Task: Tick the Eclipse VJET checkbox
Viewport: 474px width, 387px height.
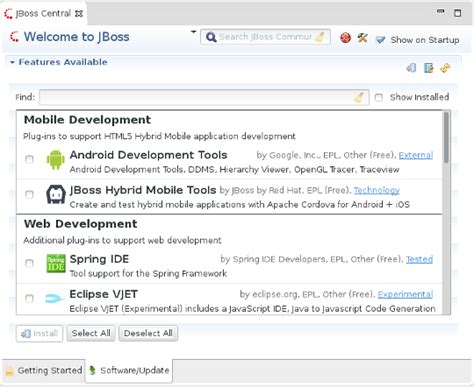Action: [x=29, y=298]
